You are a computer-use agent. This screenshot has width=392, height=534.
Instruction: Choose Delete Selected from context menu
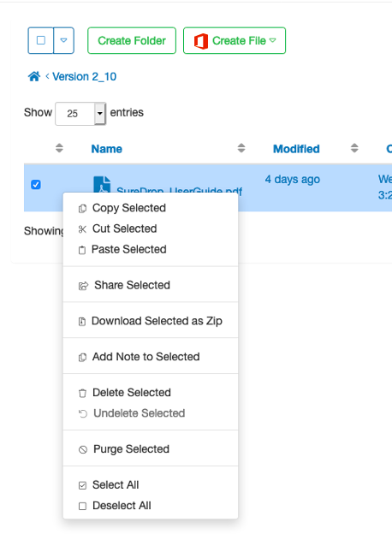[151, 393]
